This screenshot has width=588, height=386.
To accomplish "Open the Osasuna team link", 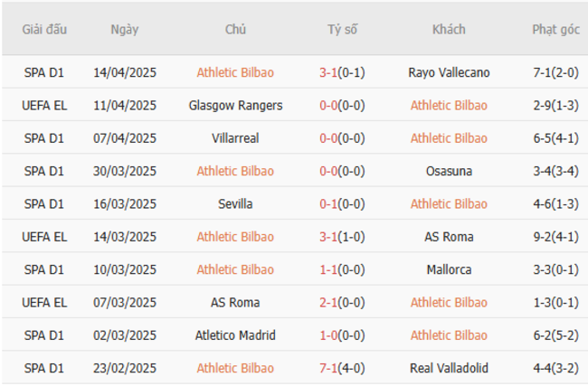I will [x=449, y=171].
